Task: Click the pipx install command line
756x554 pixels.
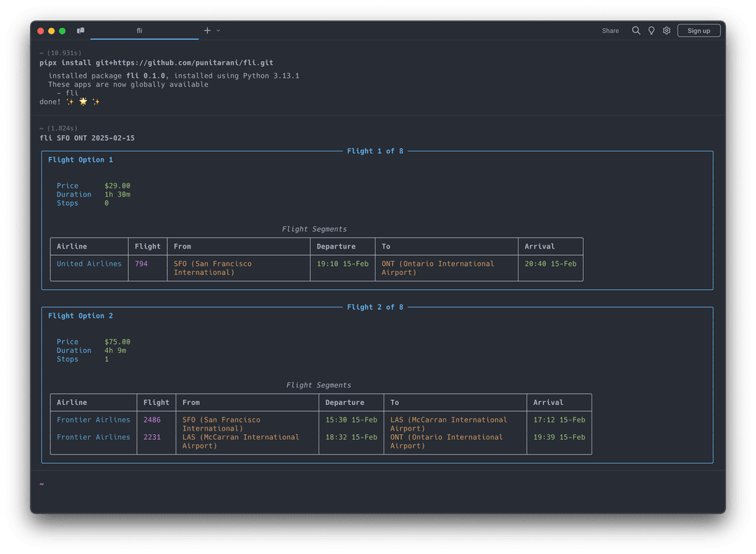Action: [156, 63]
